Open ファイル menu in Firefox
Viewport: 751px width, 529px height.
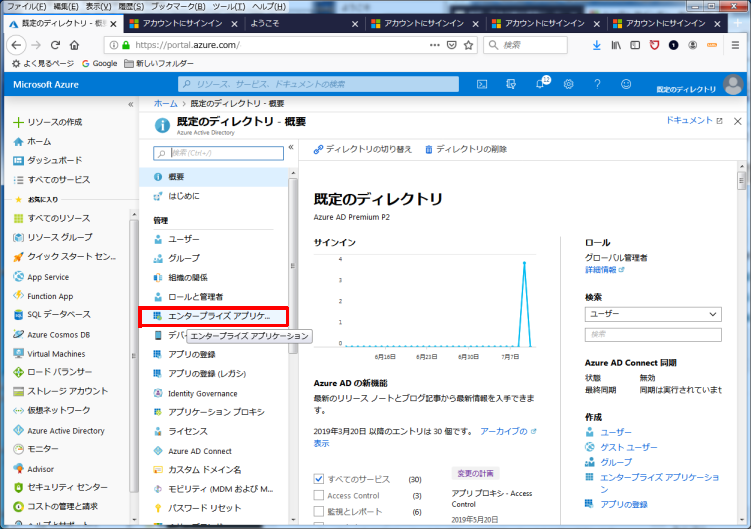click(x=26, y=6)
